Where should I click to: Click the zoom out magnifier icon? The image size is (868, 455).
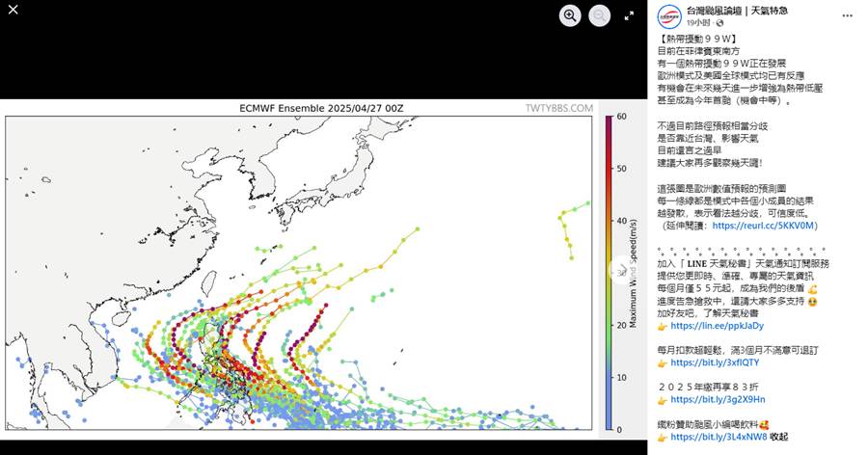pos(600,15)
